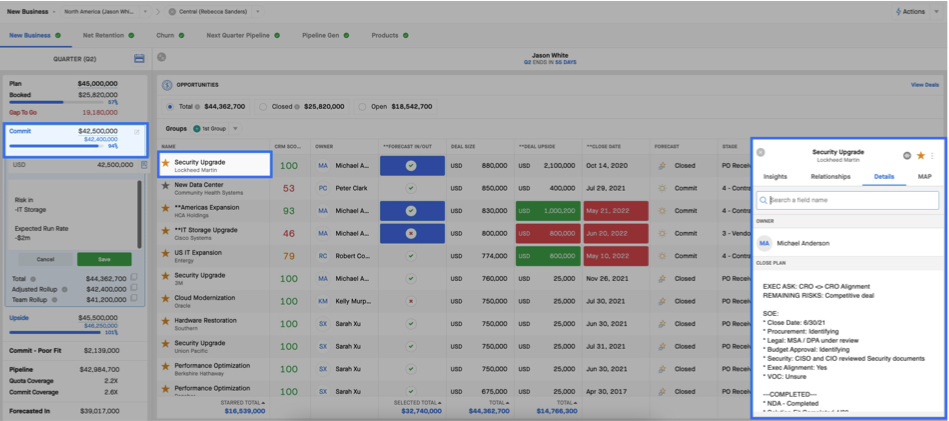
Task: Select the Closed opportunities radio button
Action: [263, 106]
